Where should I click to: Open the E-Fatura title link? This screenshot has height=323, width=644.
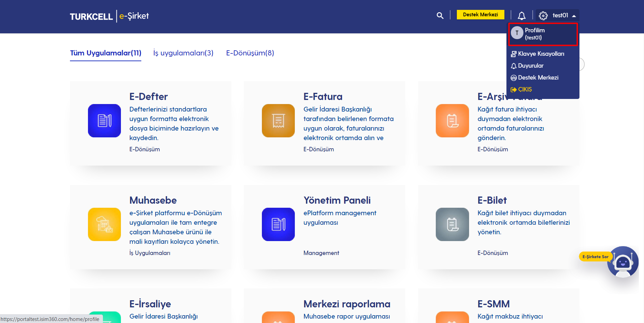click(x=323, y=97)
